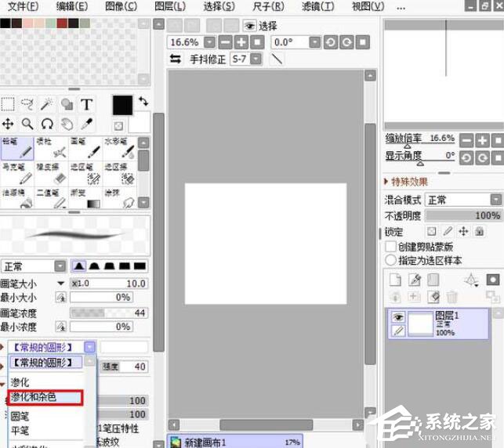The image size is (504, 448).
Task: Choose 平笔 from the list
Action: [x=20, y=430]
